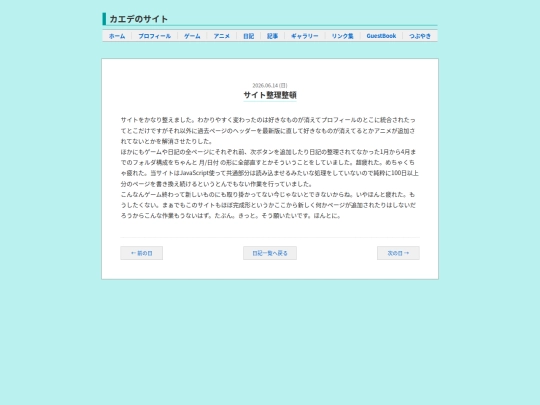Click the カエデのサイト site title
This screenshot has height=405, width=540.
click(x=138, y=19)
